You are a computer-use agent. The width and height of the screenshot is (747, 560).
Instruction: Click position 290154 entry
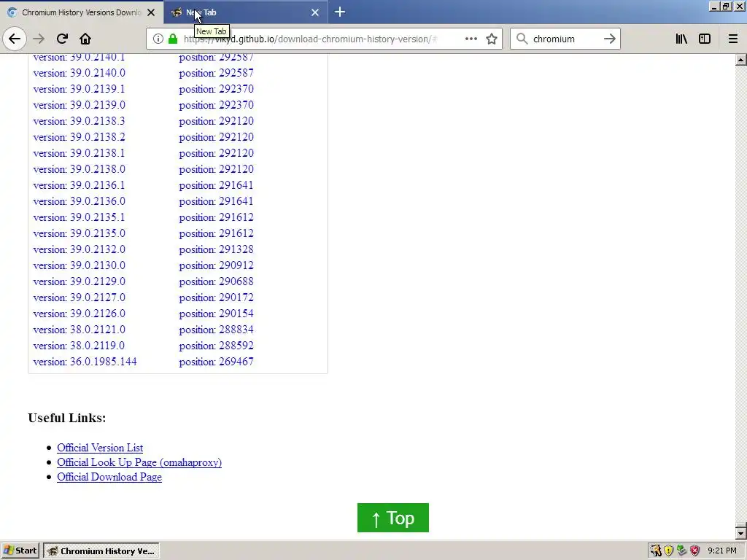pos(216,314)
